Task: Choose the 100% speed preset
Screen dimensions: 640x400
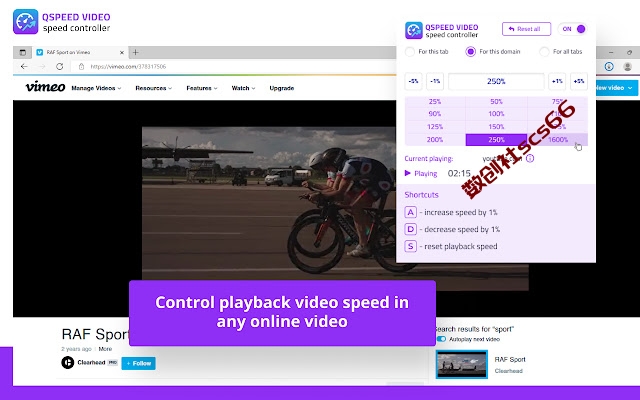Action: (496, 114)
